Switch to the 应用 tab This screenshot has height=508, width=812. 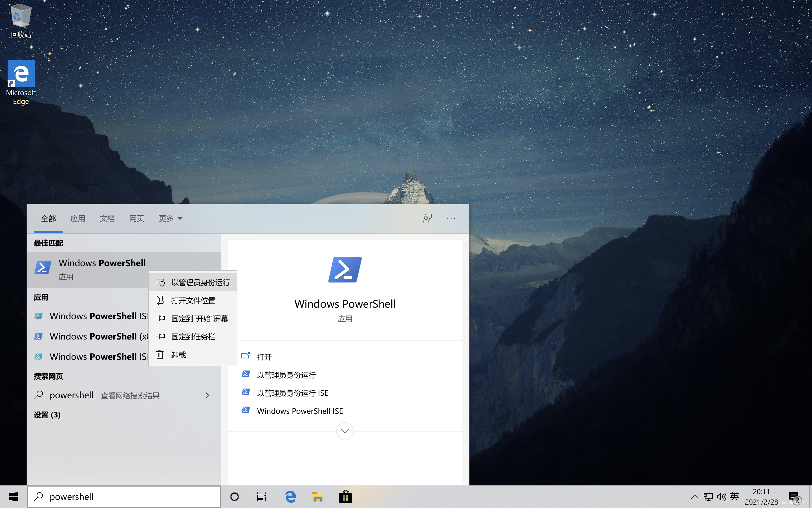point(78,219)
